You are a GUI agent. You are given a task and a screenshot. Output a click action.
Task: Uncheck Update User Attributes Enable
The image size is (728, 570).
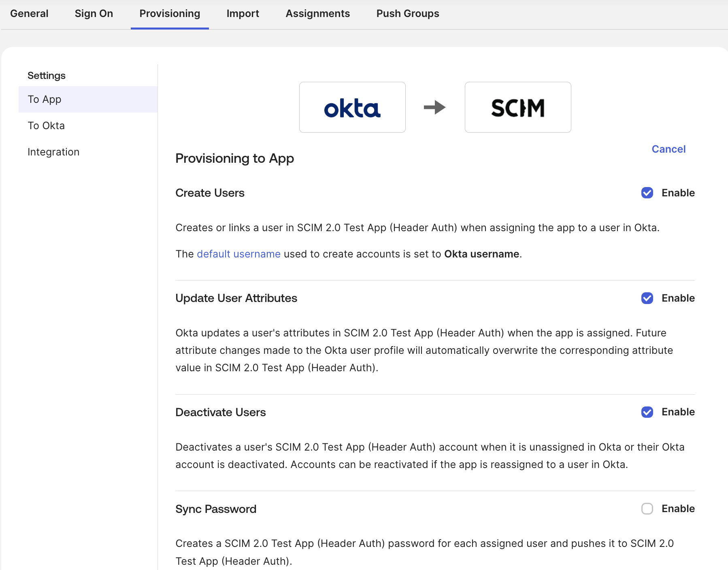(647, 298)
